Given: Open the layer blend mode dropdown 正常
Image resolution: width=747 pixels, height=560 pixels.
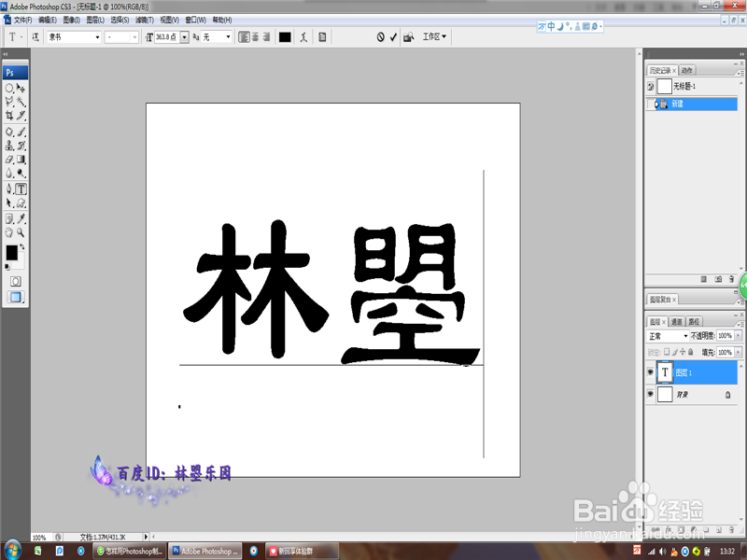Looking at the screenshot, I should (x=668, y=336).
